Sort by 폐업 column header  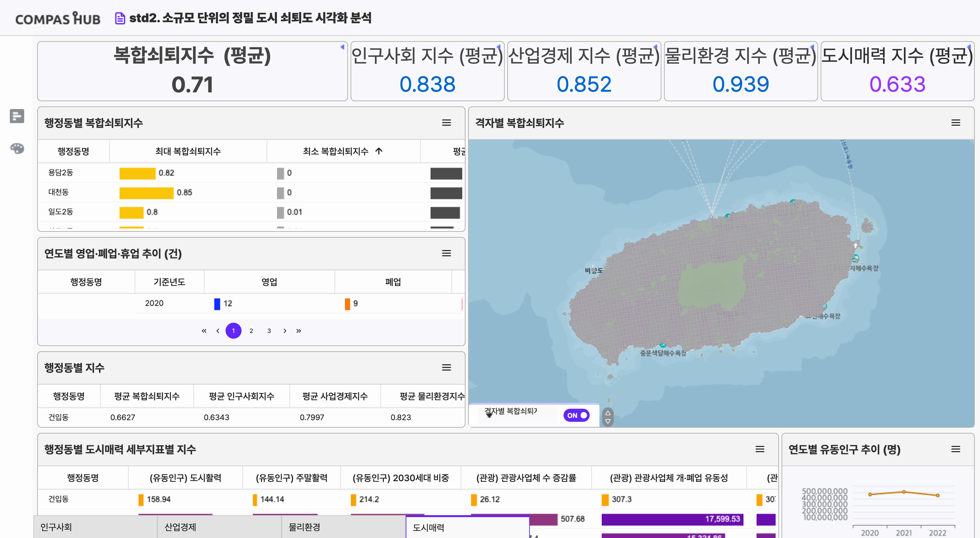(x=393, y=282)
